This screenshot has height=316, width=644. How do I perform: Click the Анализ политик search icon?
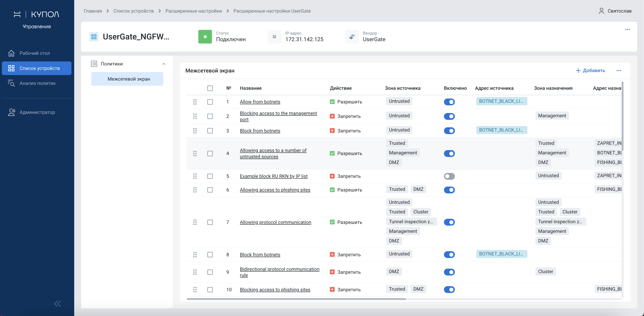click(x=11, y=83)
